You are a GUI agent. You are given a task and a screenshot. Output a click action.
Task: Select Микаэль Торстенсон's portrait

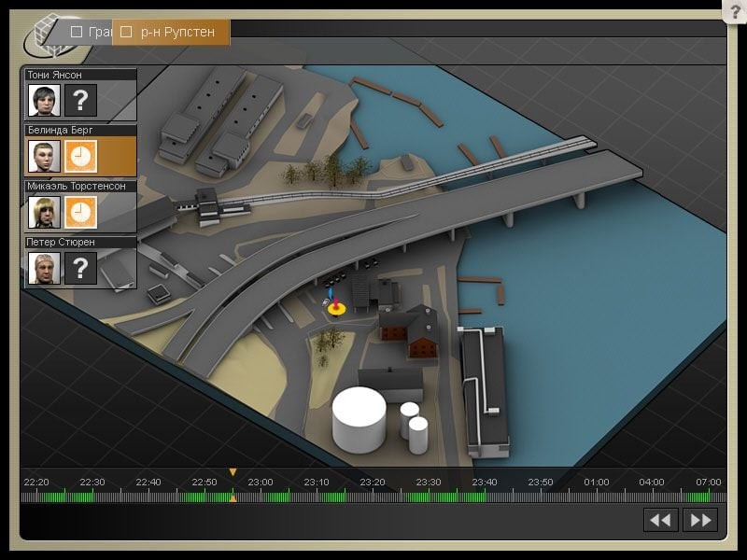[x=44, y=212]
